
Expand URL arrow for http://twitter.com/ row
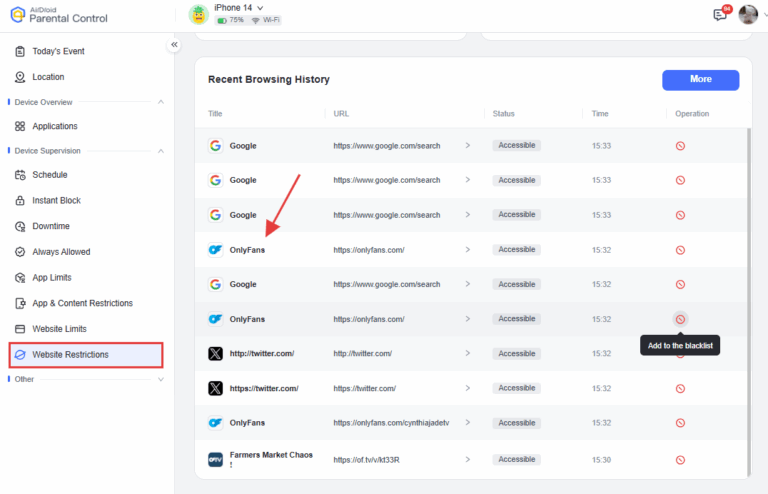(x=468, y=353)
